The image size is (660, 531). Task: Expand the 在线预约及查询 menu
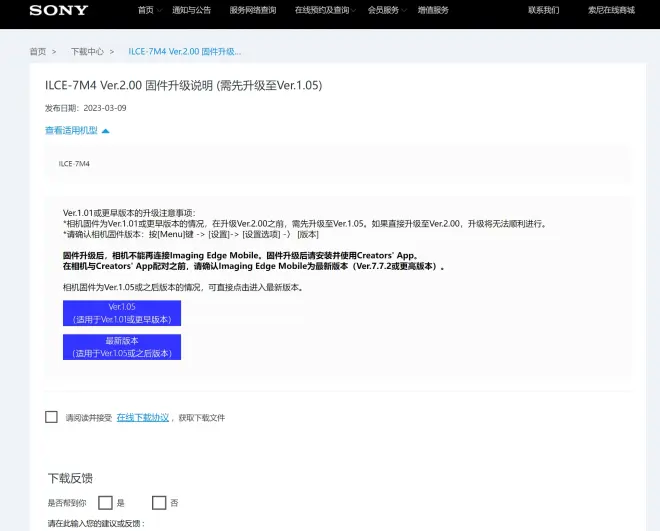pyautogui.click(x=324, y=10)
